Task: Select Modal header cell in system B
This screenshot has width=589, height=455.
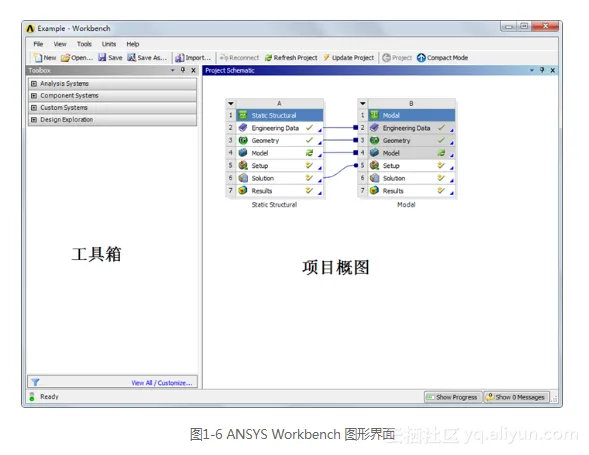Action: (x=411, y=115)
